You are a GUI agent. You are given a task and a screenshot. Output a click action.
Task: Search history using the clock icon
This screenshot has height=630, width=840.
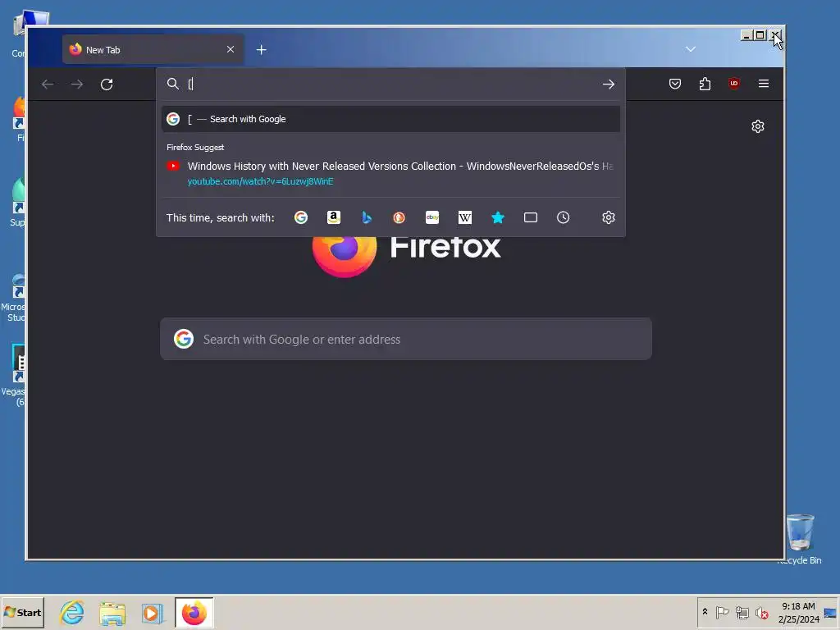pos(563,217)
